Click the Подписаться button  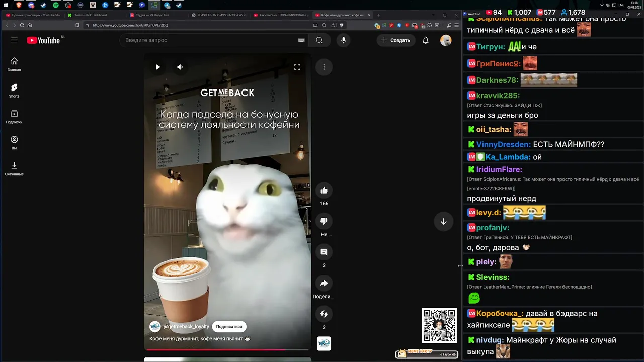coord(229,327)
